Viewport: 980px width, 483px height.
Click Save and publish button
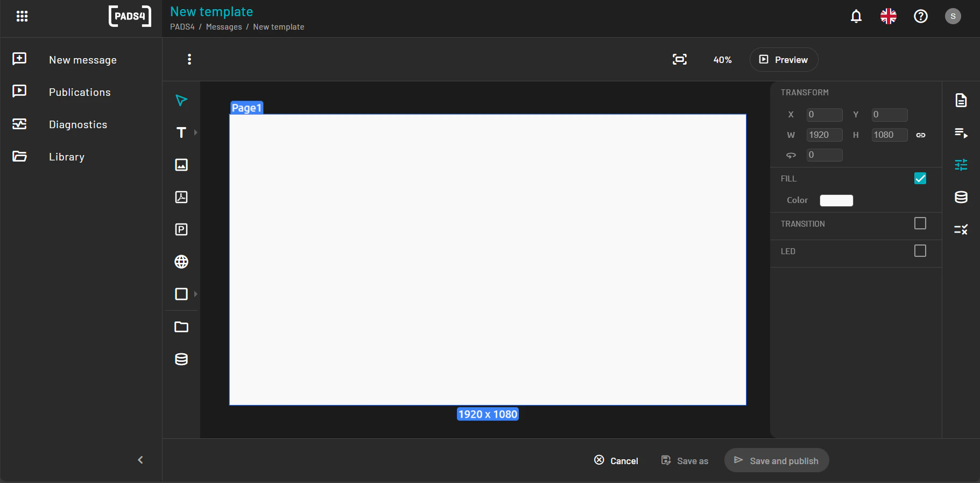pyautogui.click(x=777, y=460)
